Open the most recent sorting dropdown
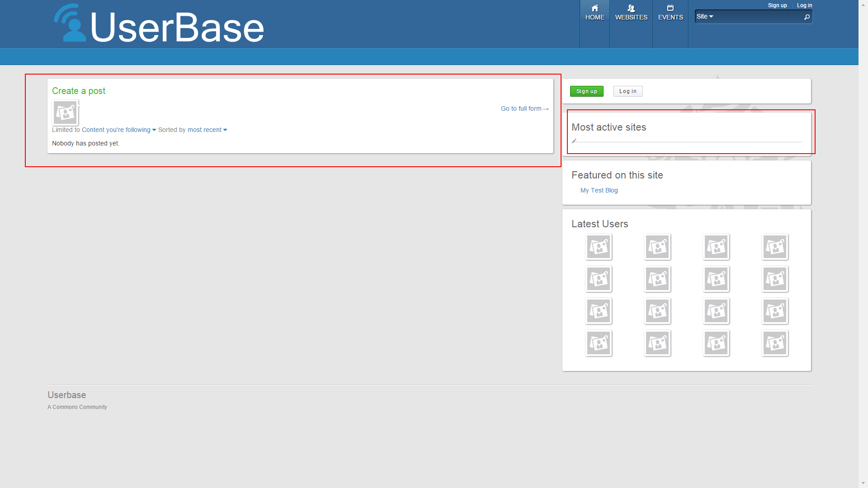Screen dimensions: 868x488 207,130
